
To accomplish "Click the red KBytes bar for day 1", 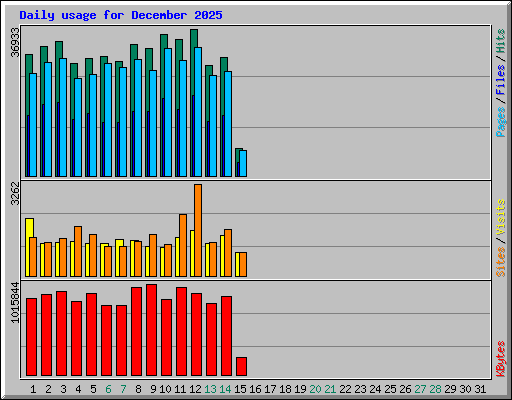I will click(31, 337).
